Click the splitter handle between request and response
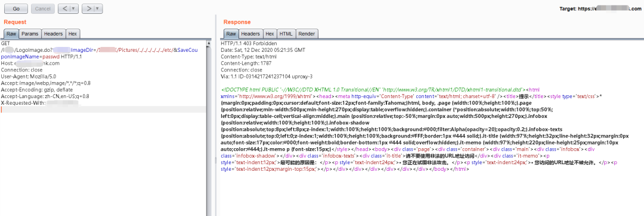This screenshot has height=216, width=644. pyautogui.click(x=215, y=160)
